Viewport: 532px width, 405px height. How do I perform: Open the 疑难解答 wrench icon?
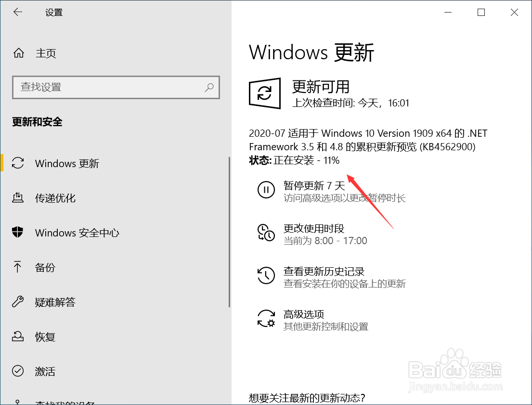tap(18, 301)
